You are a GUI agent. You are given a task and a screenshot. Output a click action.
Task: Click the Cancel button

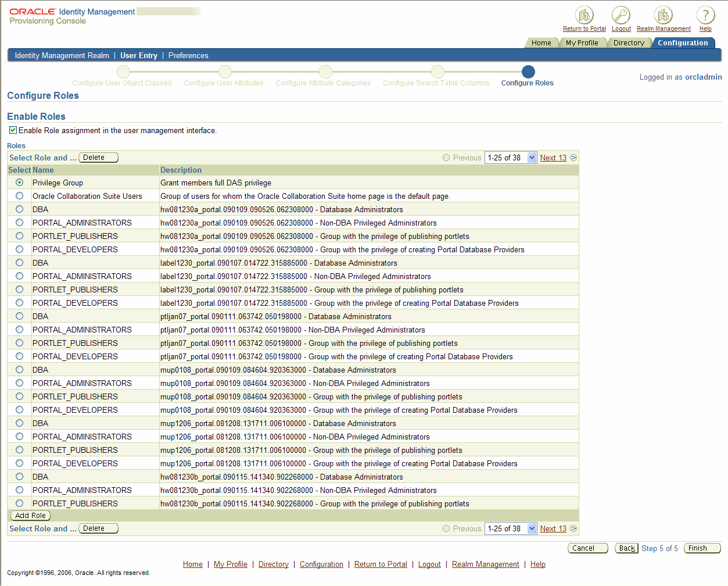pos(588,548)
